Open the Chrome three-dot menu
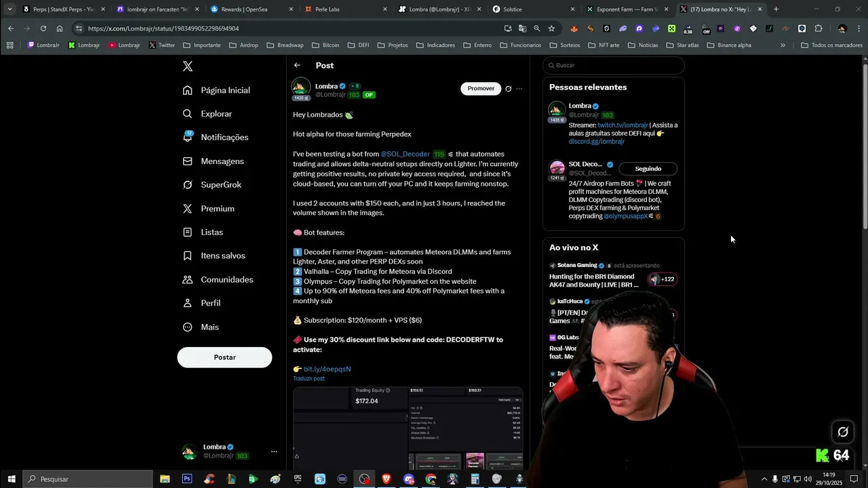Viewport: 868px width, 488px height. (859, 28)
